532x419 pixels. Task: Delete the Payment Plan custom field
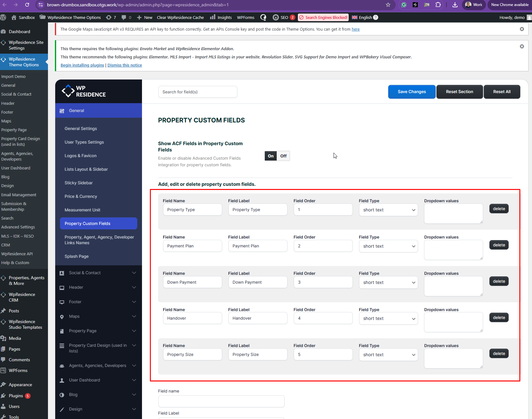(499, 245)
